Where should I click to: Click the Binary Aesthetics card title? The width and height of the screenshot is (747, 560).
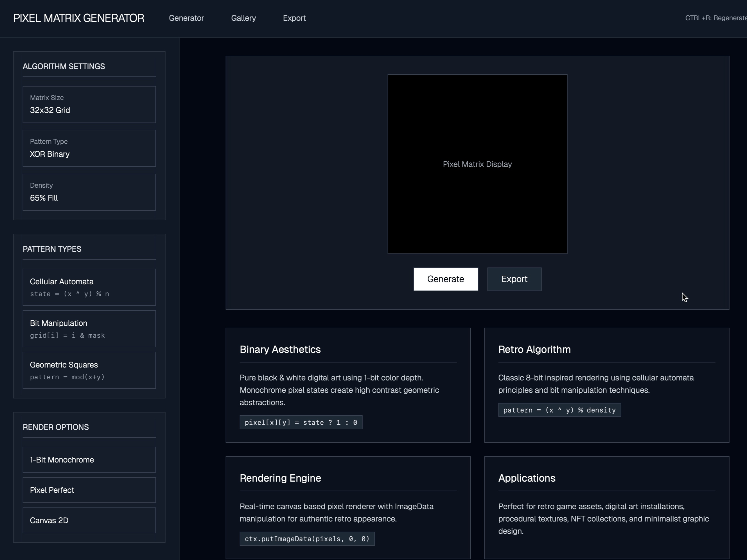point(280,349)
